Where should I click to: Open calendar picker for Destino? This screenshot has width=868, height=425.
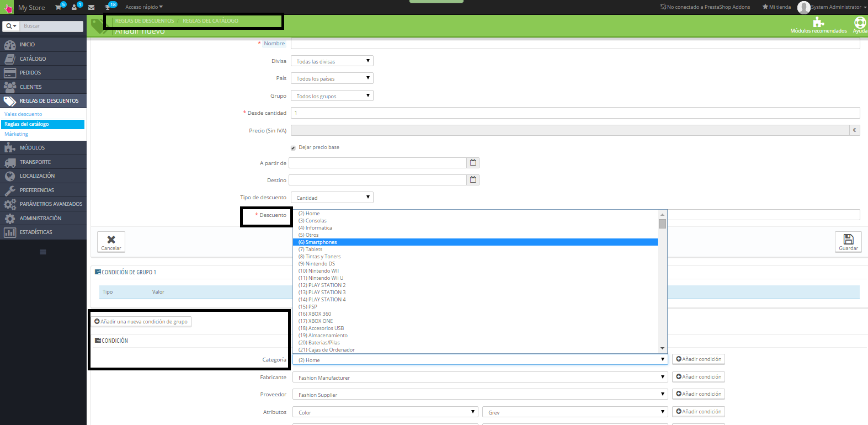click(x=473, y=180)
